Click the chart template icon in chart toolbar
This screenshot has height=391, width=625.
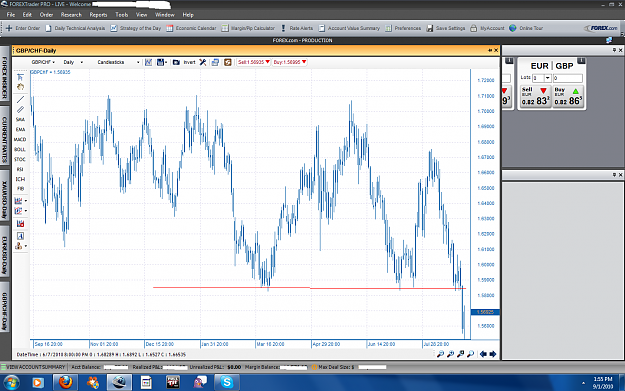(x=148, y=62)
